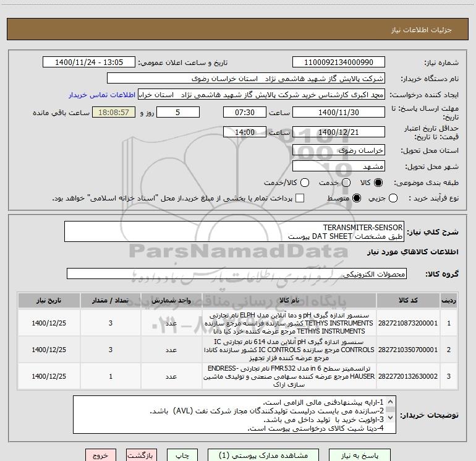Screen dimensions: 476x461
Task: Click the quantity 1 in row 3
Action: 111,376
